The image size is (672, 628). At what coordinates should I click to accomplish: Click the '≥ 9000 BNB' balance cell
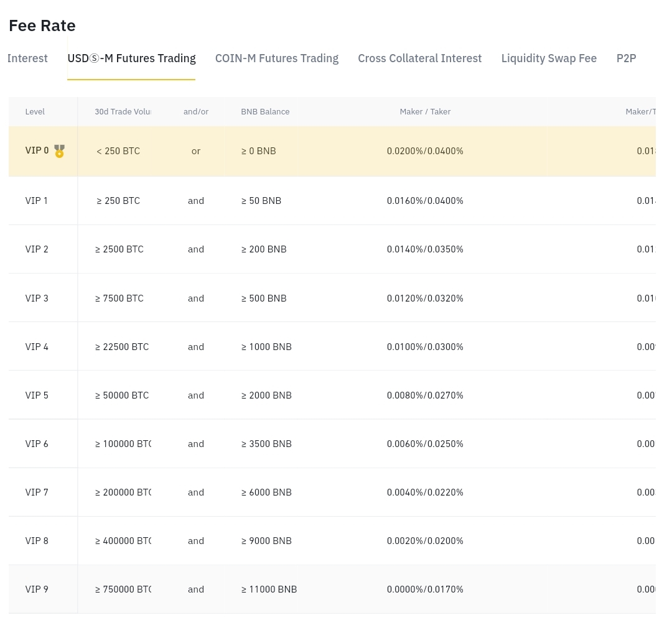tap(266, 541)
